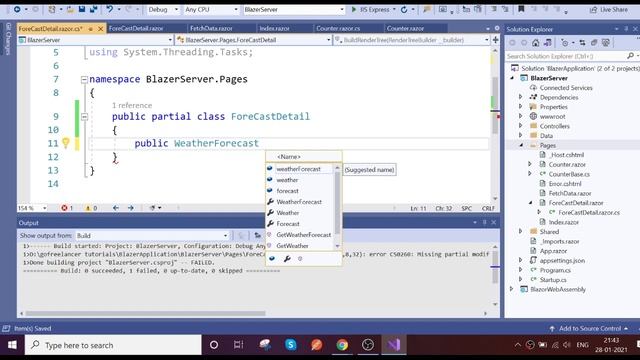Screen dimensions: 640x360
Task: Select weatherForecast suggested name
Action: (x=299, y=169)
